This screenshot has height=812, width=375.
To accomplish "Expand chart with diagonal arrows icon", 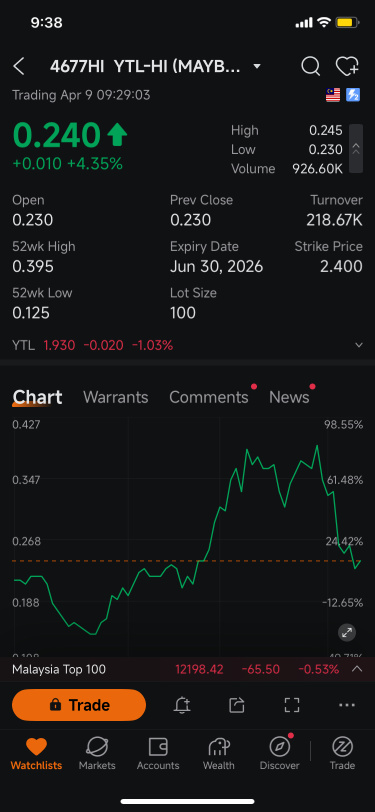I will tap(347, 632).
